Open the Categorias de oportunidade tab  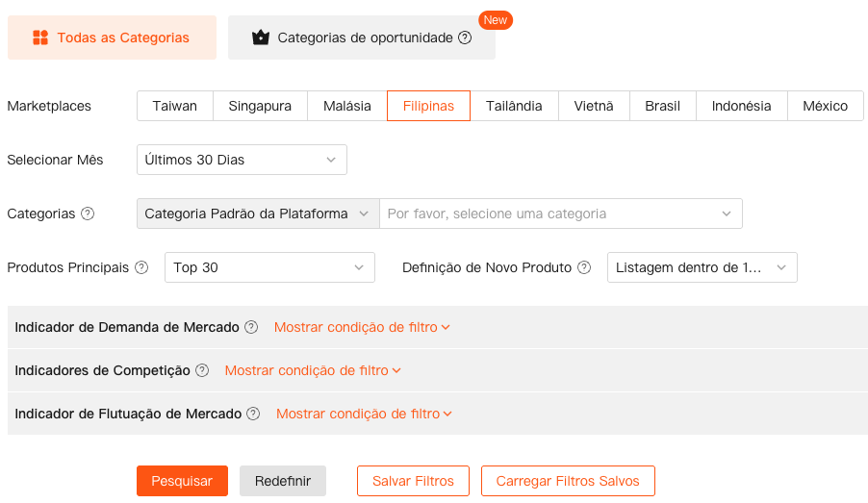click(x=361, y=38)
